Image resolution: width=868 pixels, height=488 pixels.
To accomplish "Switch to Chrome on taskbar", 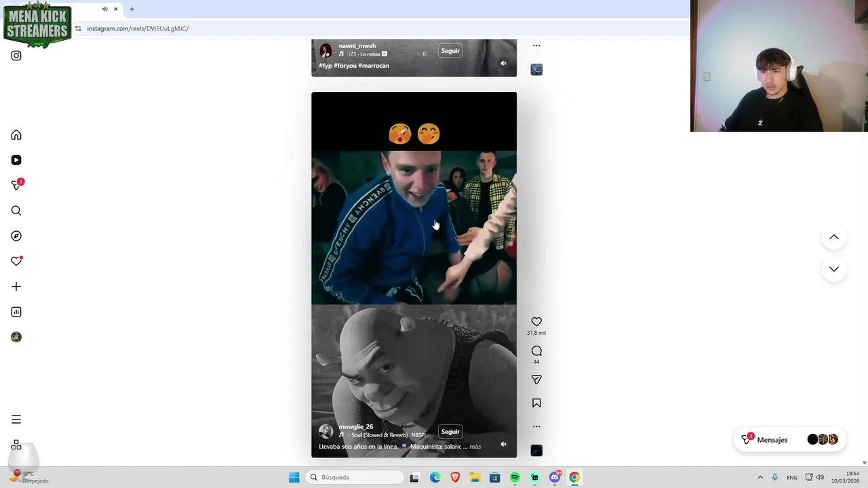I will pyautogui.click(x=574, y=478).
